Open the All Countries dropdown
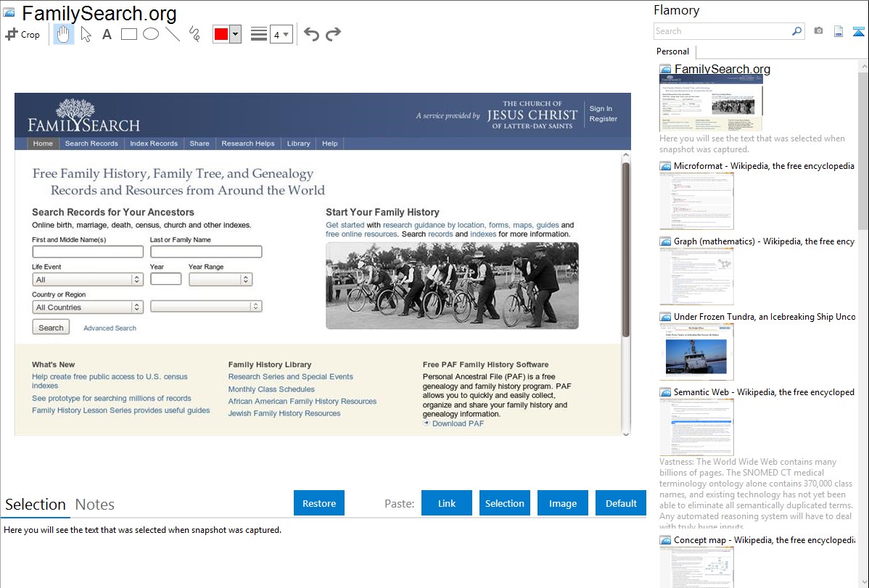The image size is (869, 588). click(88, 307)
